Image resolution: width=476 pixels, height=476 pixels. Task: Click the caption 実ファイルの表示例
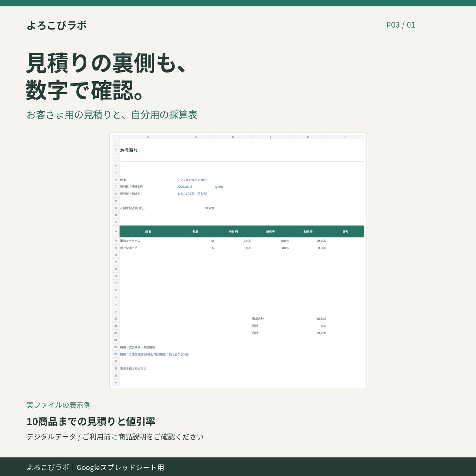pos(59,405)
